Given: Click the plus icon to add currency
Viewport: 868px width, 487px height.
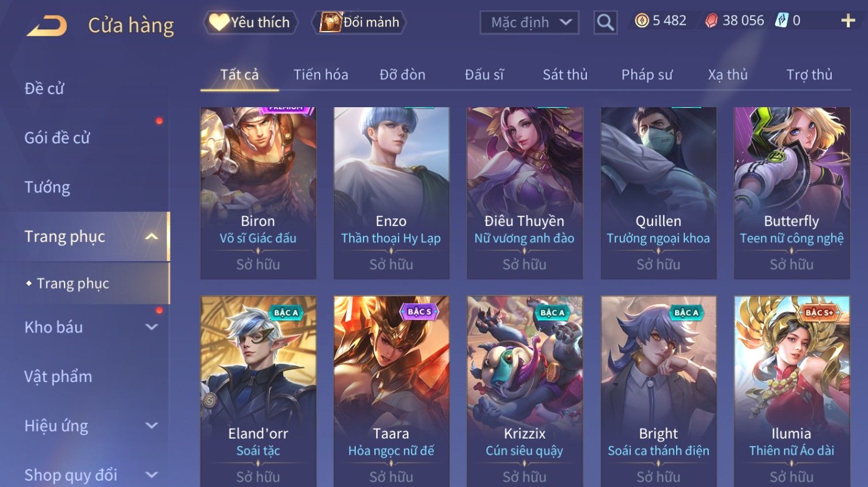Looking at the screenshot, I should [848, 21].
